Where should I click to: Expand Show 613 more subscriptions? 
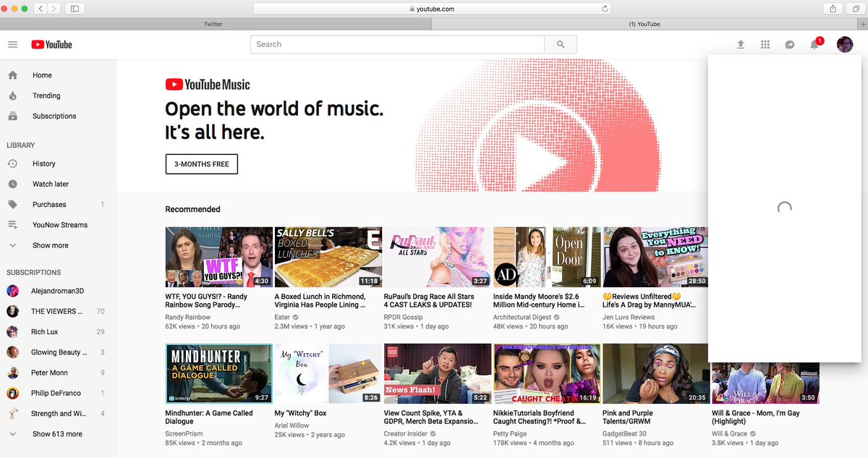pos(58,434)
